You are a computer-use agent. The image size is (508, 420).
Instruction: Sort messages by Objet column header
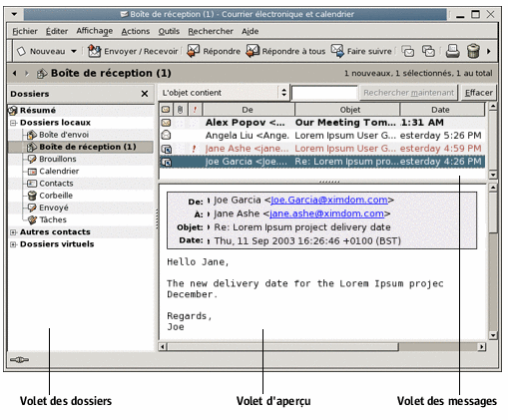click(347, 110)
